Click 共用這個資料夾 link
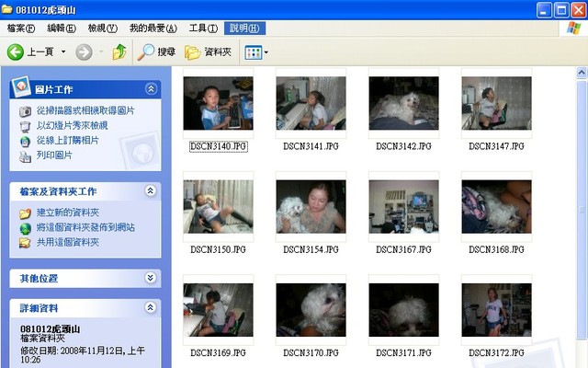 (x=67, y=242)
